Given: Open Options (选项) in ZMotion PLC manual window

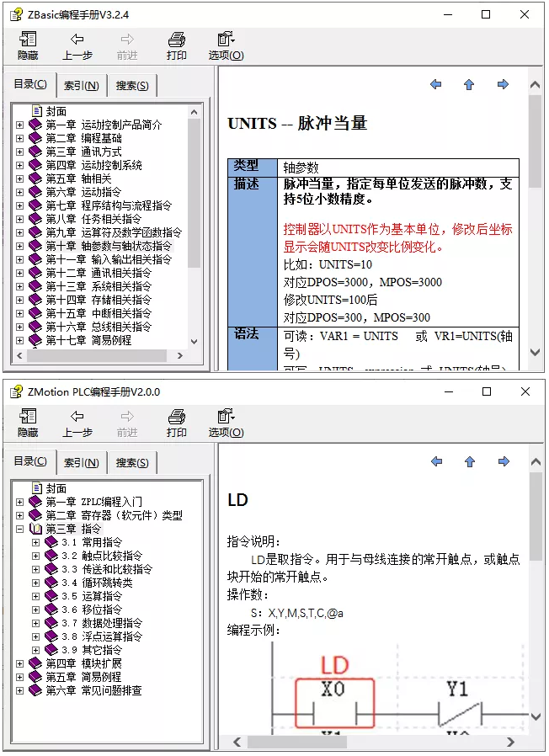Looking at the screenshot, I should pos(226,423).
